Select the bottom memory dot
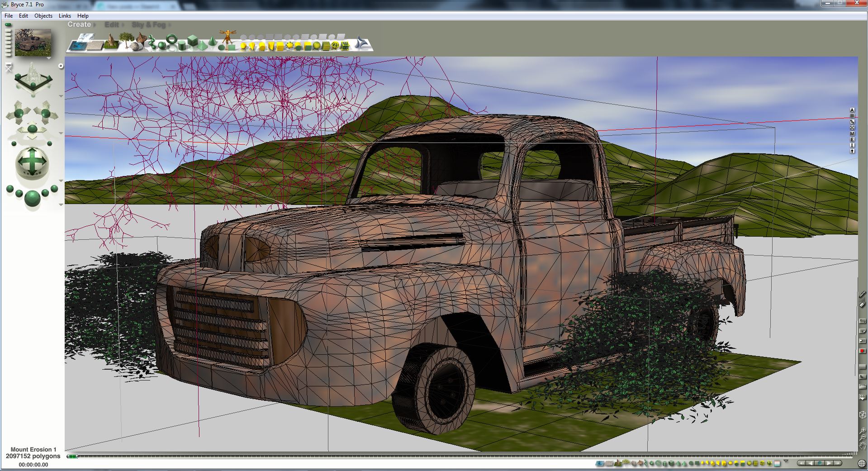Viewport: 868px width, 471px height. coord(8,55)
